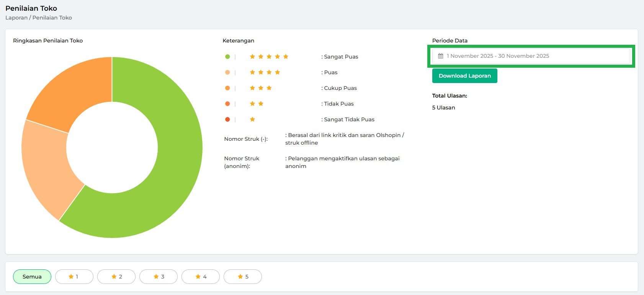Filter reviews by 1 star rating

tap(74, 277)
